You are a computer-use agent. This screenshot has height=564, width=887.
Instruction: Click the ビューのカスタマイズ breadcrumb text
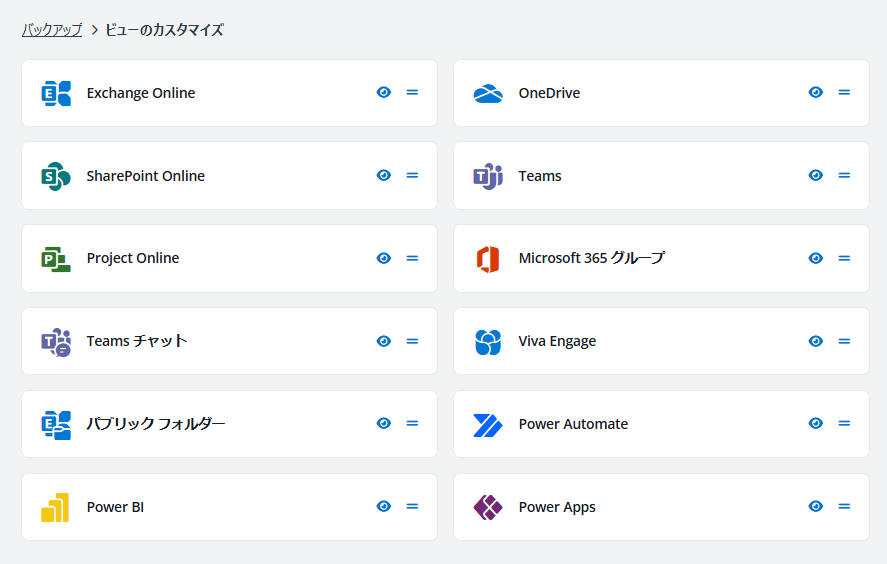pyautogui.click(x=165, y=30)
